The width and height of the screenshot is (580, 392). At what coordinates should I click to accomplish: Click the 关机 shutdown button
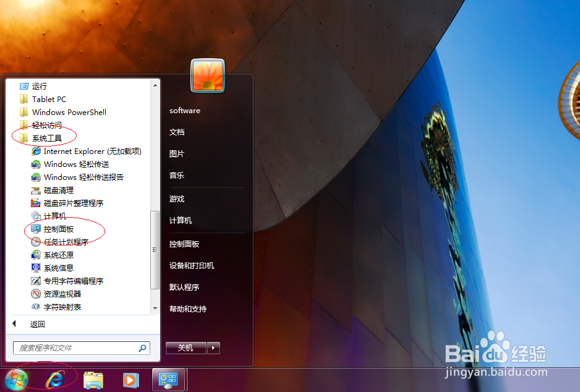coord(186,348)
